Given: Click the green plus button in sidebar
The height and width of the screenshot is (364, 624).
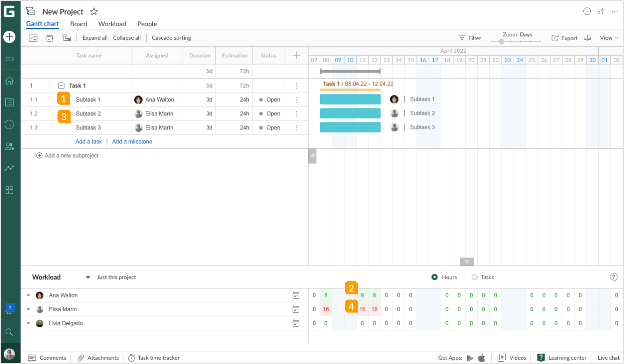Looking at the screenshot, I should pyautogui.click(x=9, y=36).
